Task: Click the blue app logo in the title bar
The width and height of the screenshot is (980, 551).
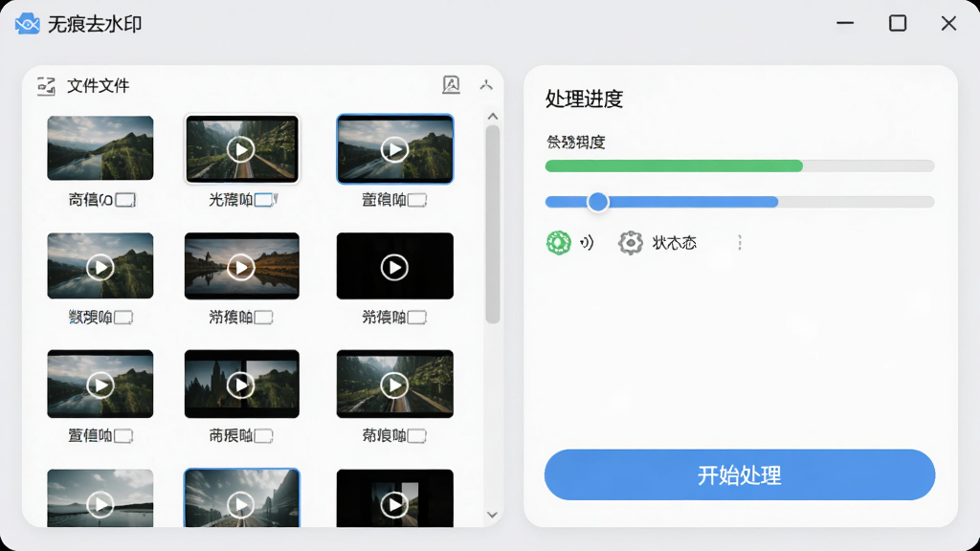Action: click(28, 24)
